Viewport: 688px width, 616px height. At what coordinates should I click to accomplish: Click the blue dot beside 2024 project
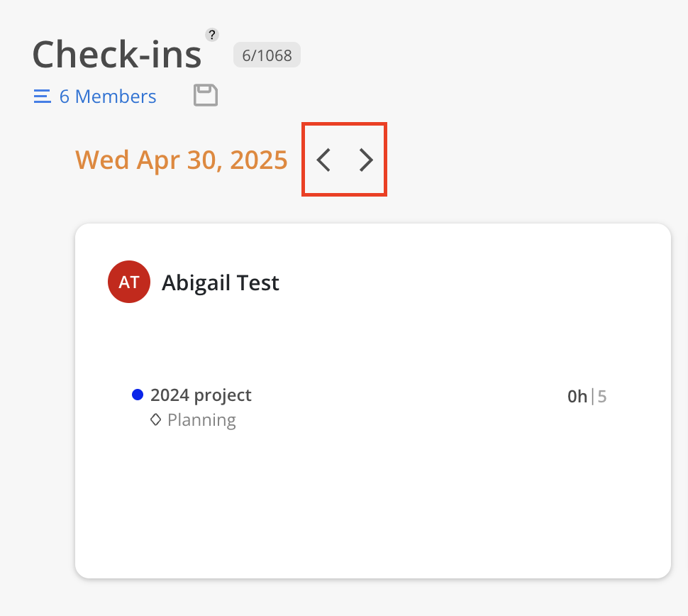click(138, 395)
